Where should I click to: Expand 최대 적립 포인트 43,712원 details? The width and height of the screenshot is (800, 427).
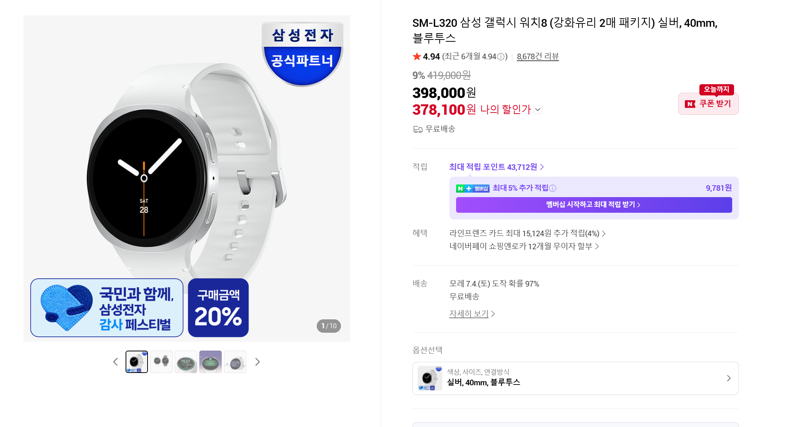(x=496, y=167)
